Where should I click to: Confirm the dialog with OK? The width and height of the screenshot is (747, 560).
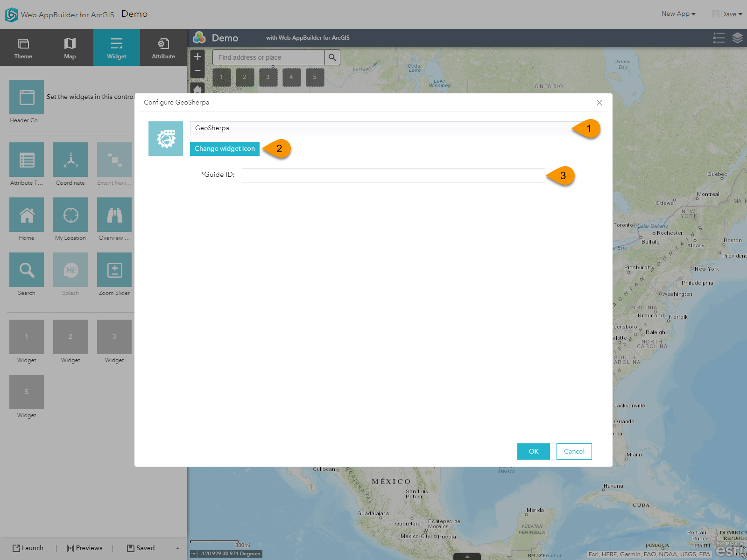(x=534, y=451)
